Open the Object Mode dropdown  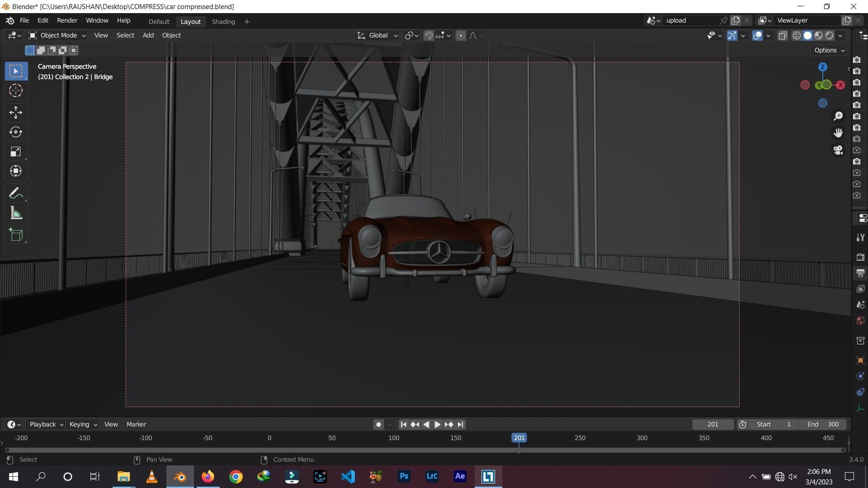coord(57,35)
